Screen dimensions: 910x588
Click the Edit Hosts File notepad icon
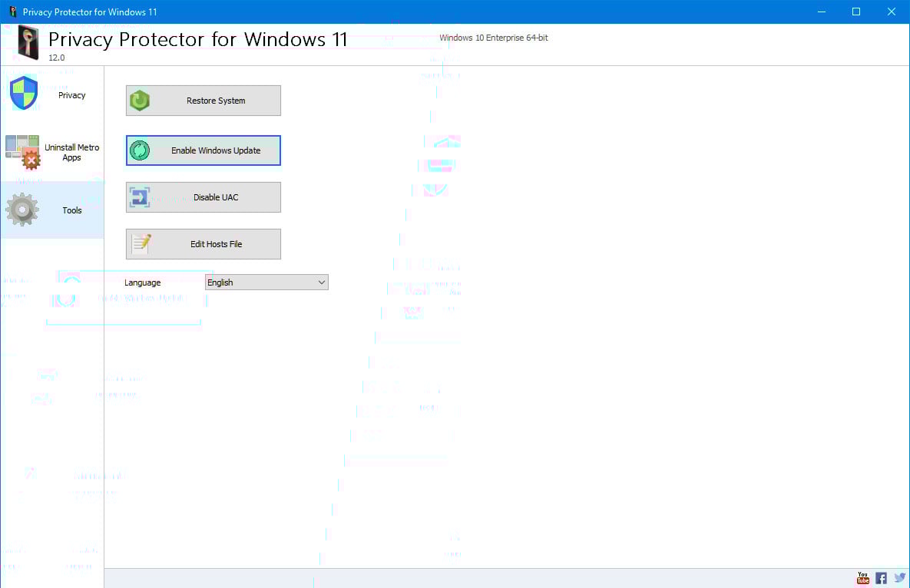tap(141, 243)
